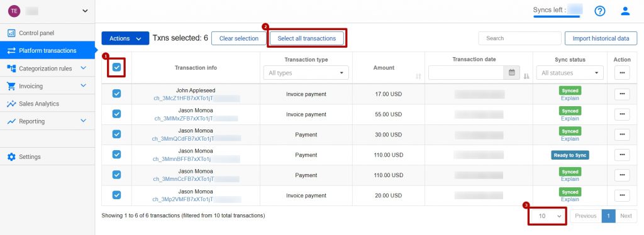Expand Categorization rules submenu chevron
The image size is (644, 235).
(84, 68)
